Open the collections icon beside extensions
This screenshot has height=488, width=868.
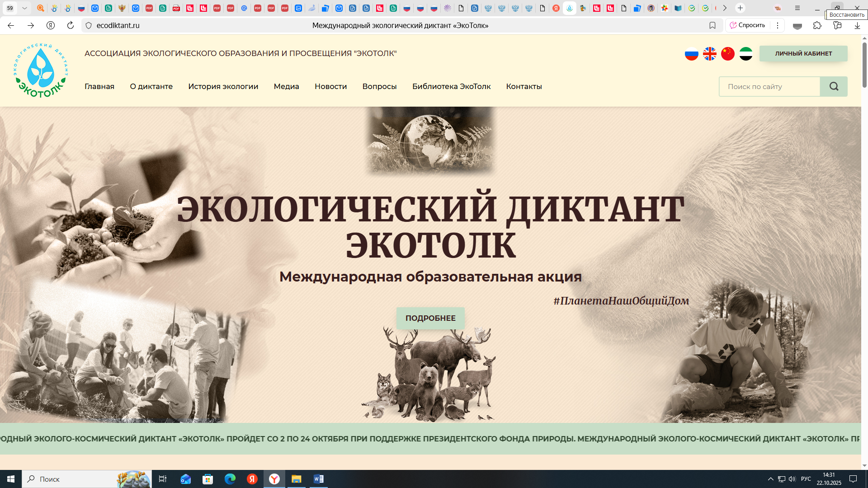pyautogui.click(x=837, y=25)
